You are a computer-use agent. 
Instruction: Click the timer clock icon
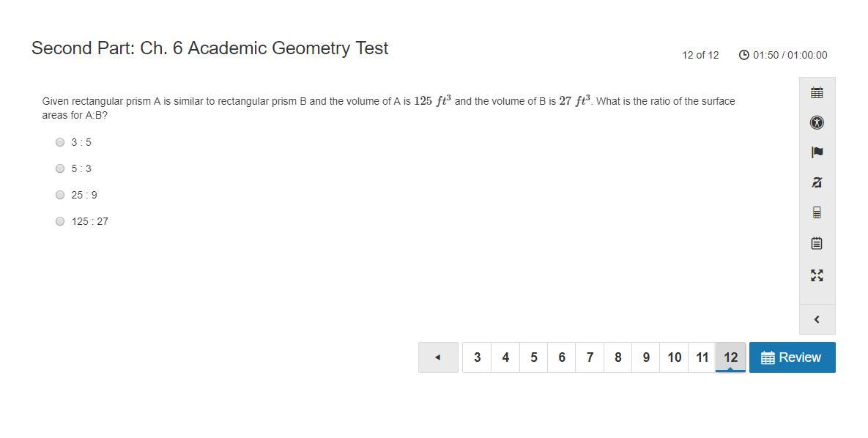[x=743, y=55]
